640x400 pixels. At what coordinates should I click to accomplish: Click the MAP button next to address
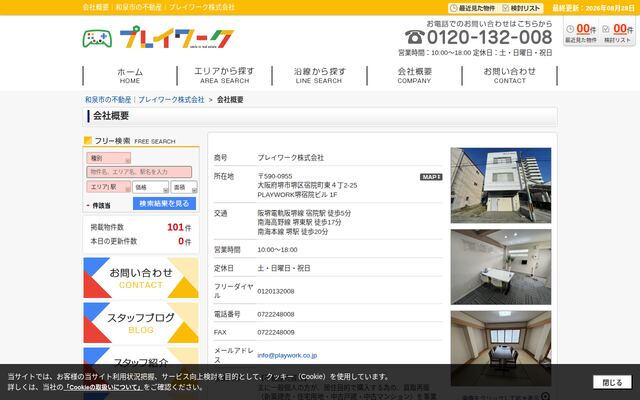pos(431,177)
